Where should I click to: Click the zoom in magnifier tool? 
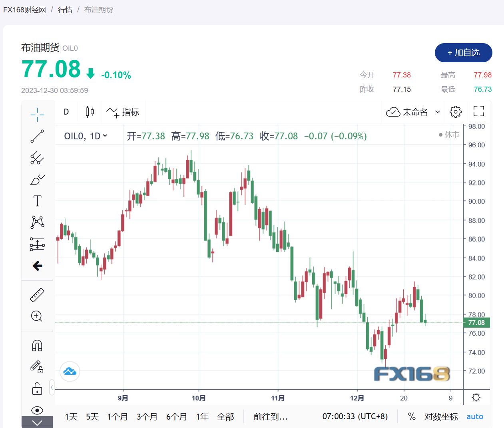(x=37, y=316)
